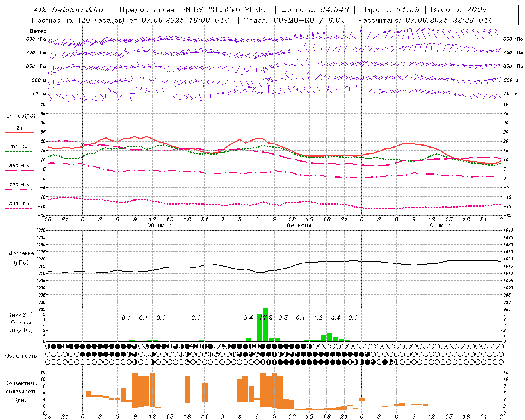This screenshot has width=525, height=420.
Task: Click the Высота: 700м value
Action: click(x=459, y=10)
